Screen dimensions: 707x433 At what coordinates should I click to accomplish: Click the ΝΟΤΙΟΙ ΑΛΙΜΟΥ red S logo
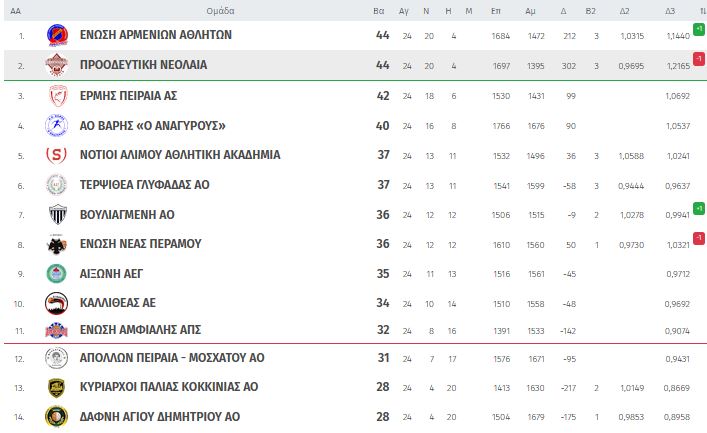click(56, 155)
